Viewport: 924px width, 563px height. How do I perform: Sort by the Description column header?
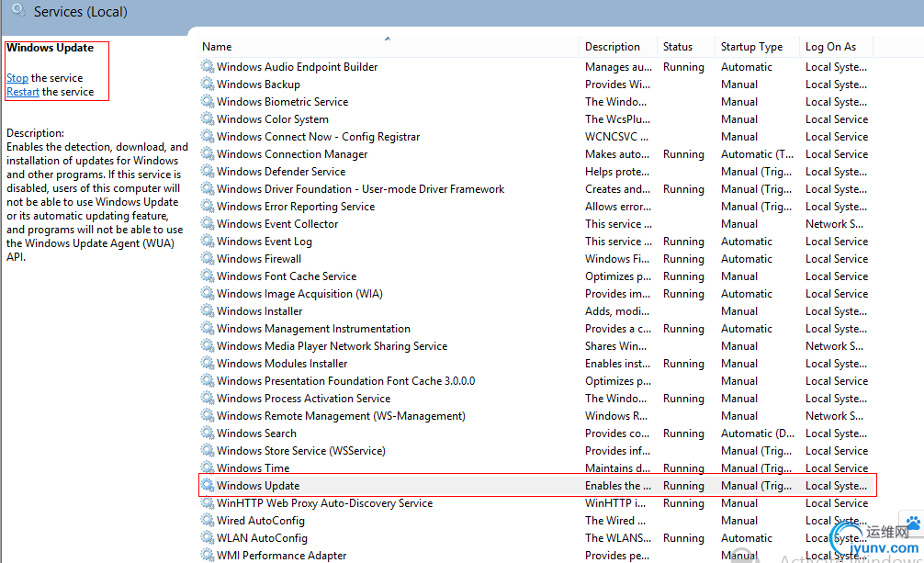click(x=613, y=47)
